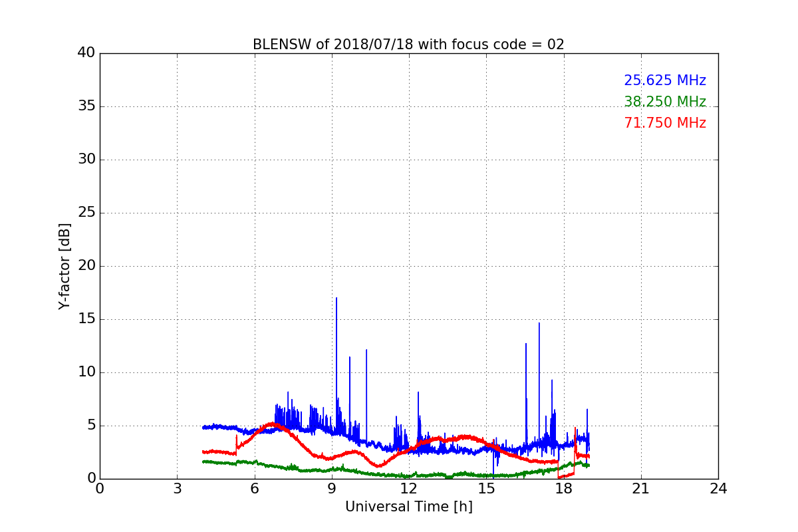The image size is (798, 532).
Task: Click the "Universal Time [h]" axis label
Action: pos(408,507)
